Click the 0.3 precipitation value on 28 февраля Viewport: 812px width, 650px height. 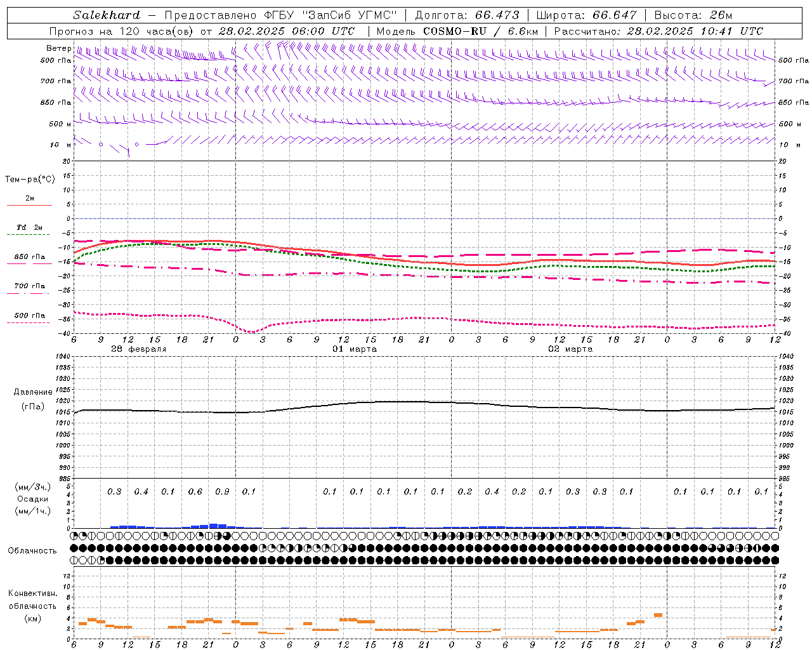click(x=114, y=492)
